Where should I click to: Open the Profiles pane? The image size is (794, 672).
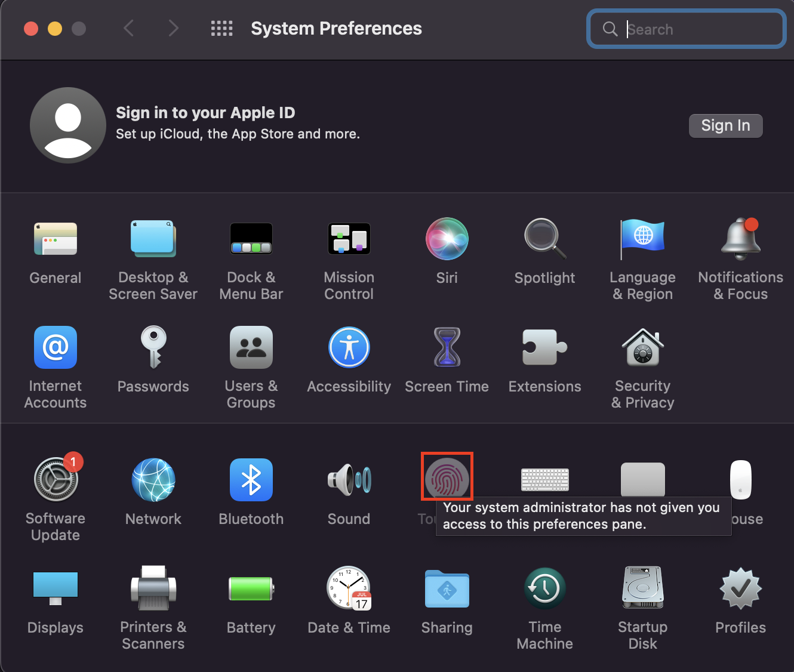741,588
